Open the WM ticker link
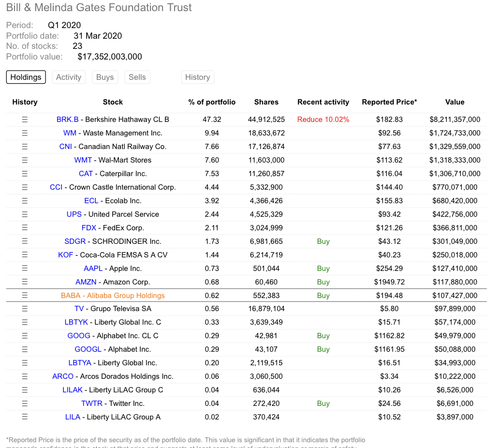Screen dimensions: 500x448 pyautogui.click(x=70, y=133)
